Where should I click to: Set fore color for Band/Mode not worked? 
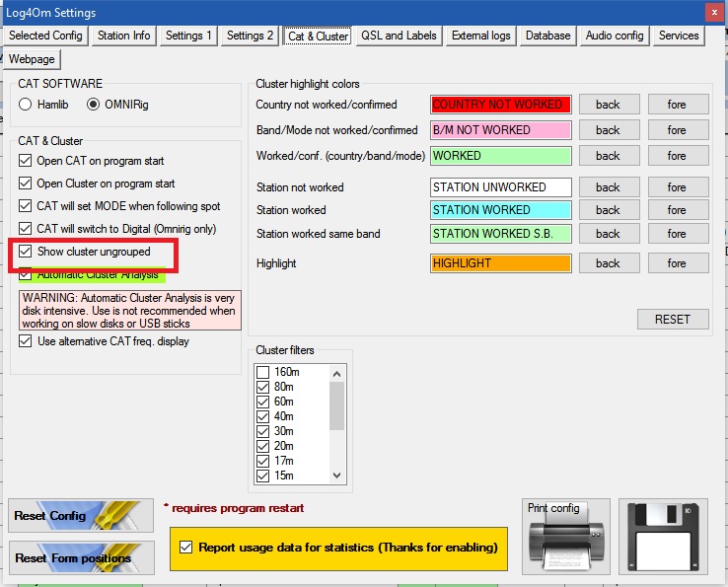click(x=679, y=130)
